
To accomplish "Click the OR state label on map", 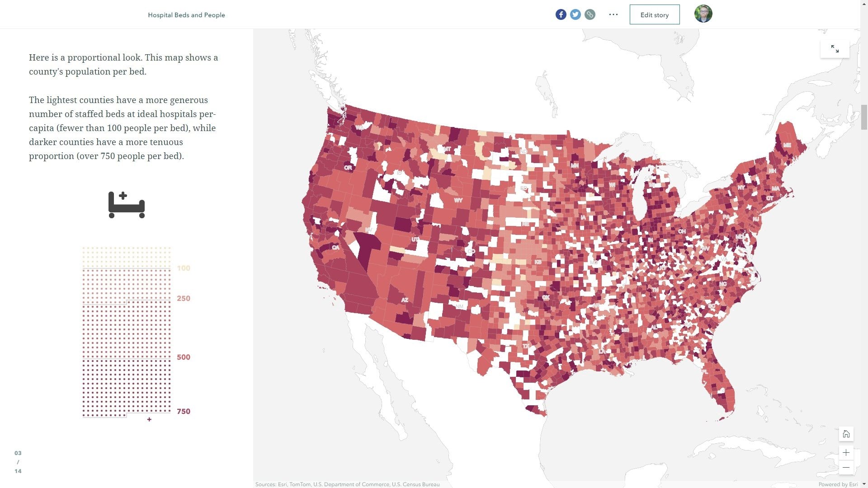I will click(x=348, y=168).
